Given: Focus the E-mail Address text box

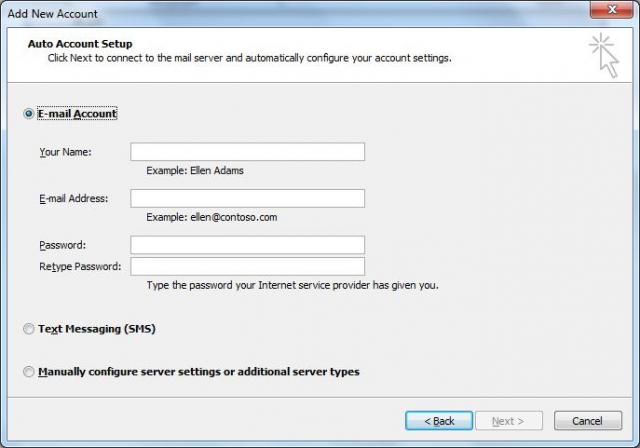Looking at the screenshot, I should 247,198.
